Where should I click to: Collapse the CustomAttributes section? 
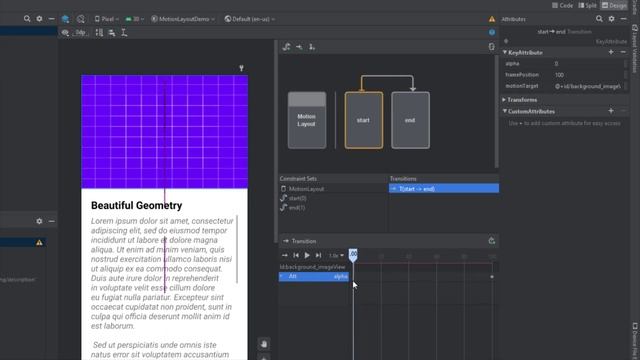click(x=505, y=111)
